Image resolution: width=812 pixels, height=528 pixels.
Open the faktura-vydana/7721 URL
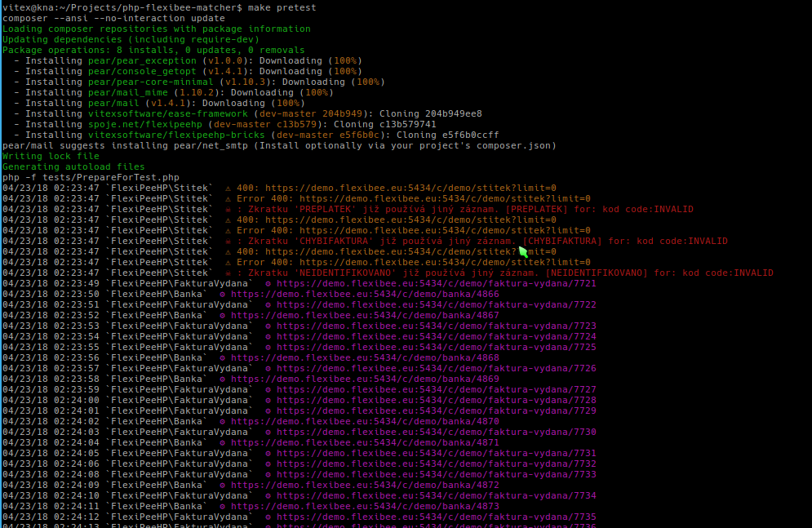[x=437, y=284]
